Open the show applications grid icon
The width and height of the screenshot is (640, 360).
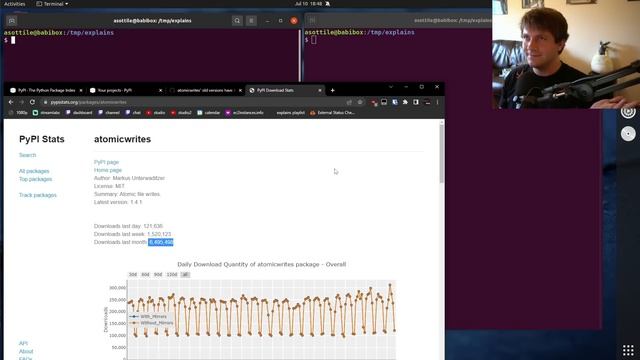(x=628, y=350)
